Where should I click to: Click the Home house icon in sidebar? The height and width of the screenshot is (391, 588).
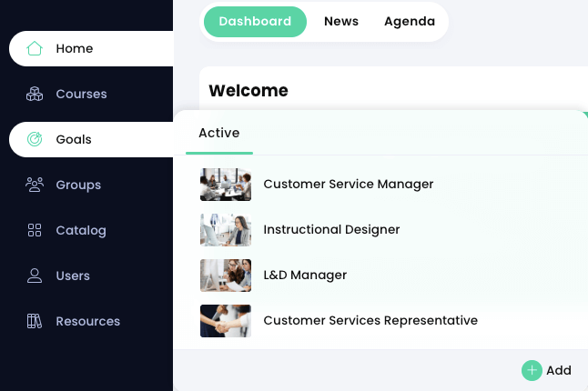pos(34,48)
